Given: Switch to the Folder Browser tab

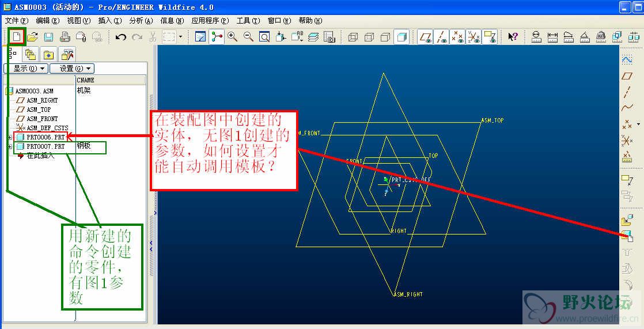Looking at the screenshot, I should (30, 54).
